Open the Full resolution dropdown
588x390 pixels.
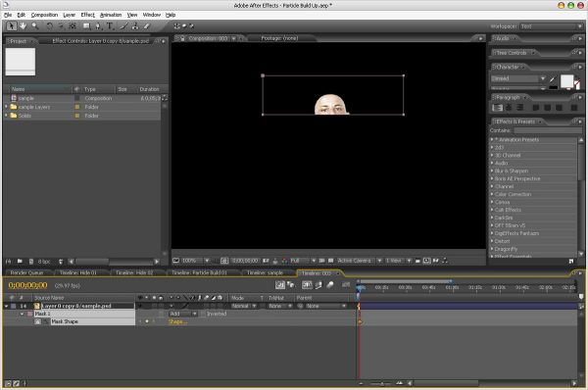pyautogui.click(x=303, y=261)
